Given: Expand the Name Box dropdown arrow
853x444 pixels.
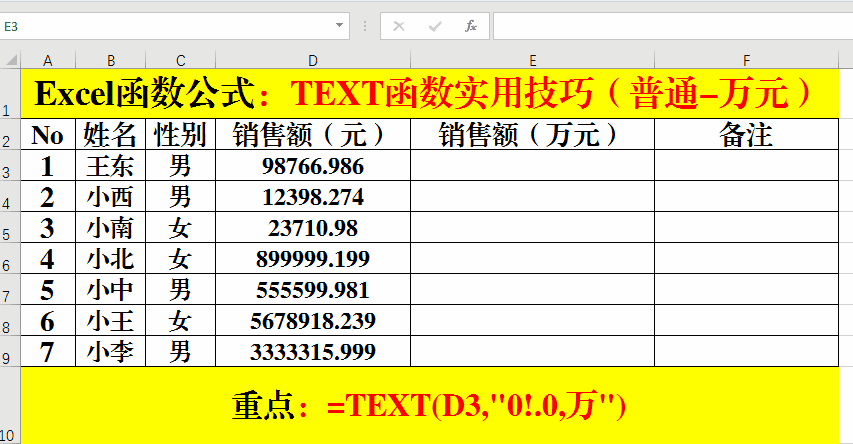Looking at the screenshot, I should coord(339,26).
